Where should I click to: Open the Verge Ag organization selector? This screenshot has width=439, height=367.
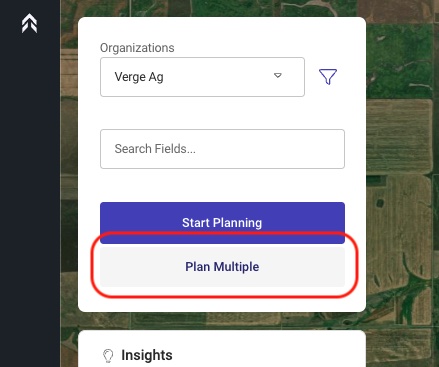(202, 77)
